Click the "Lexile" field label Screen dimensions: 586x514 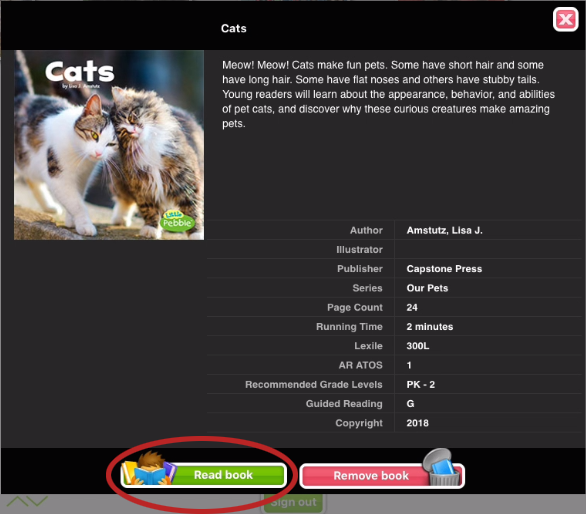coord(368,346)
